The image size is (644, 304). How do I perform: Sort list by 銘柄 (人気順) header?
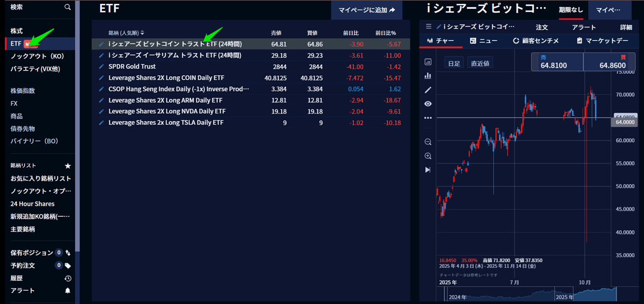(x=126, y=33)
